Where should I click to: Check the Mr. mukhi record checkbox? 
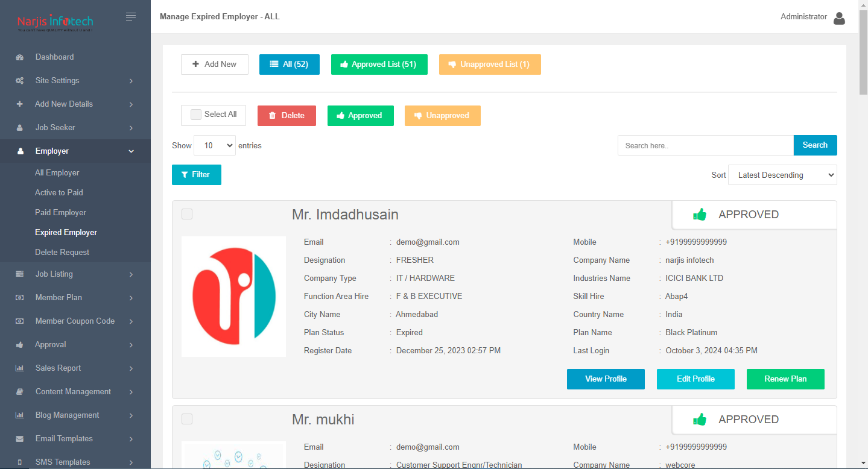(187, 419)
